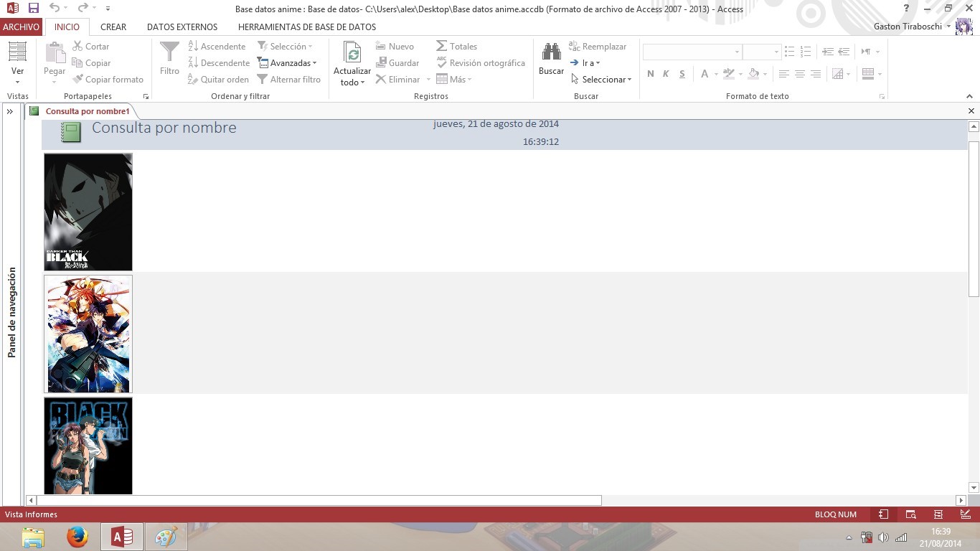This screenshot has height=551, width=980.
Task: Click the Black Lagoon poster thumbnail
Action: (88, 446)
